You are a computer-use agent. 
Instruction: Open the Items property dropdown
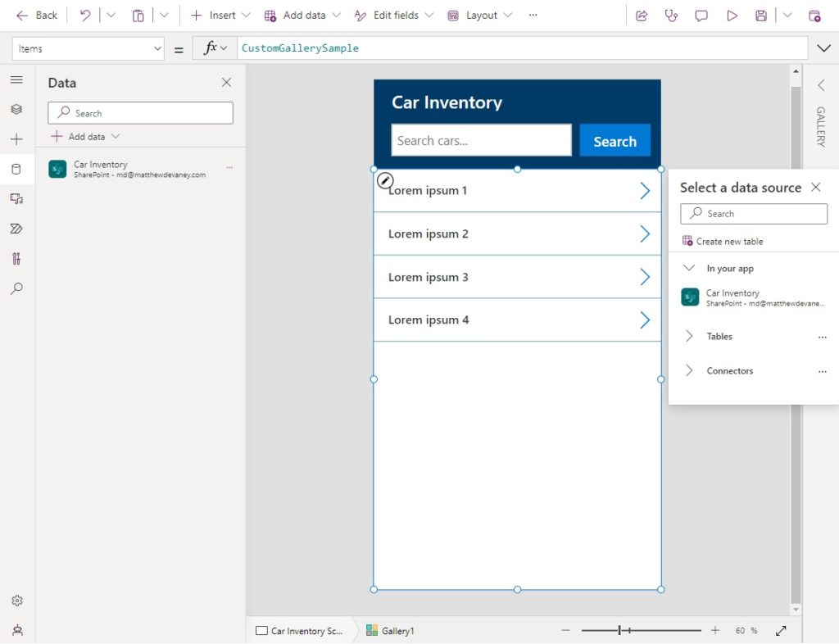[x=88, y=48]
